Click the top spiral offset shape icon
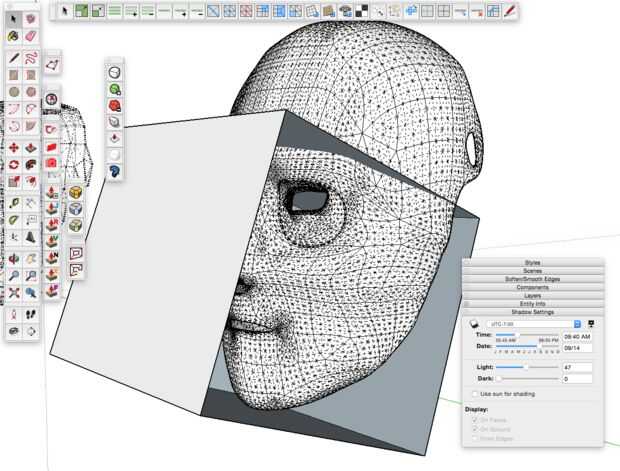This screenshot has width=620, height=471. coord(76,253)
